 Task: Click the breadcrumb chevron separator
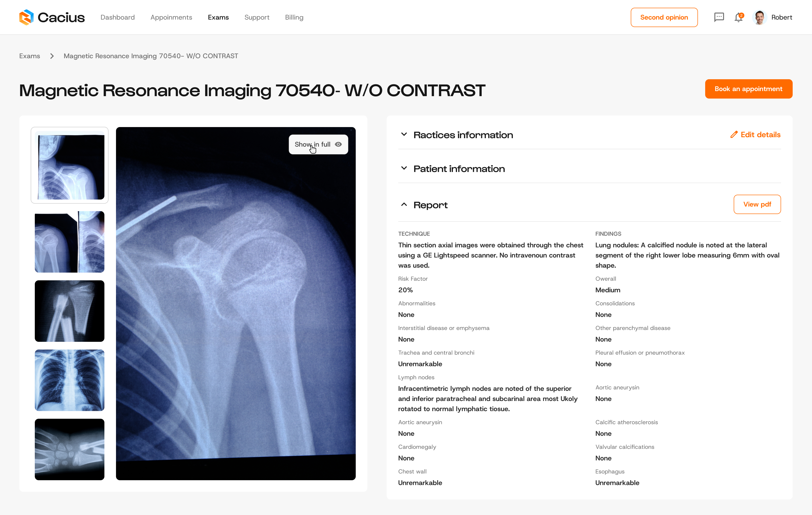52,56
